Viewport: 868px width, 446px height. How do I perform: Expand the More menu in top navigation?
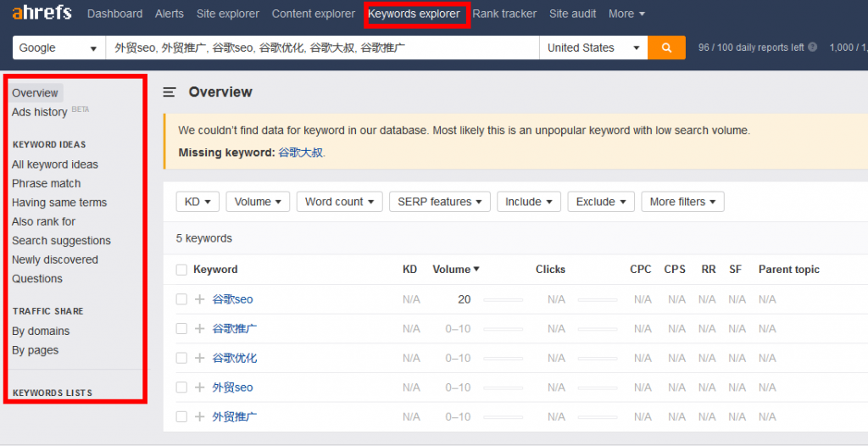coord(626,14)
